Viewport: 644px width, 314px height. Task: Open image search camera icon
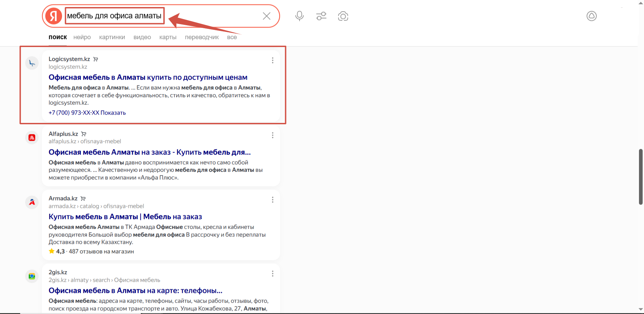tap(343, 16)
